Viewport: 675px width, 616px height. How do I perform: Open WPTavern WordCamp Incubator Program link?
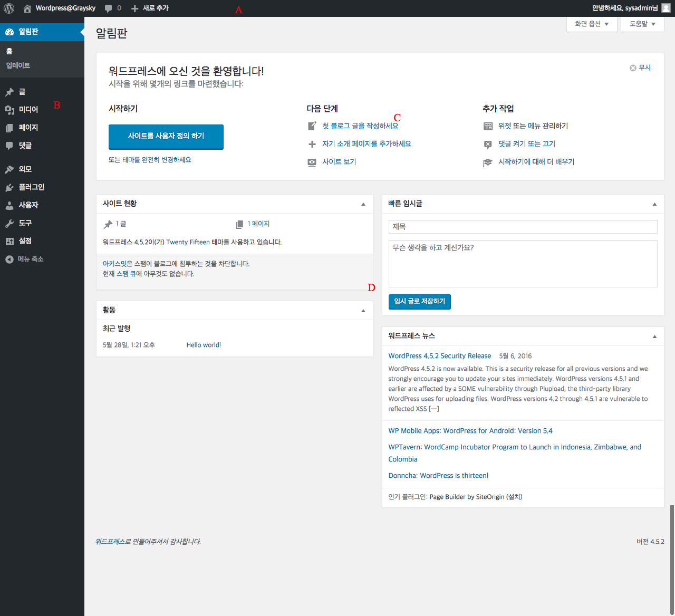point(515,453)
